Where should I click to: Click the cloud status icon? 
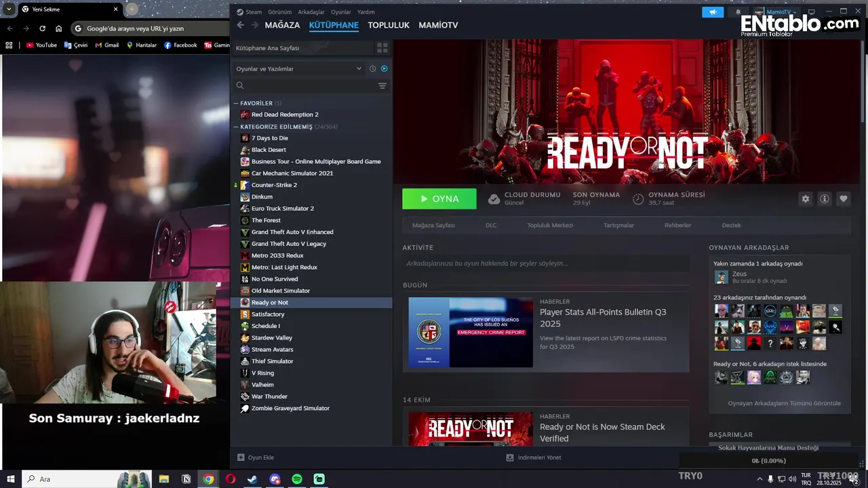click(x=494, y=199)
